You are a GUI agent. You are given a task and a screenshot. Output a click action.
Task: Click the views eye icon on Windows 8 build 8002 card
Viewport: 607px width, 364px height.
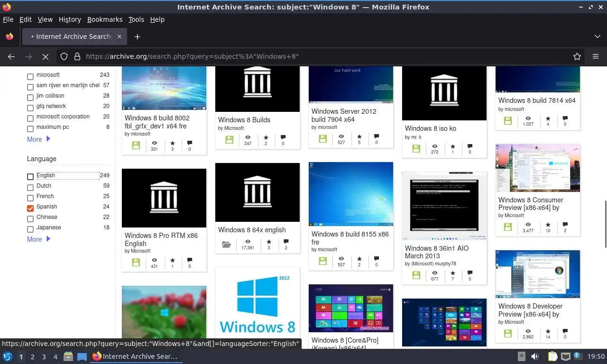point(155,143)
